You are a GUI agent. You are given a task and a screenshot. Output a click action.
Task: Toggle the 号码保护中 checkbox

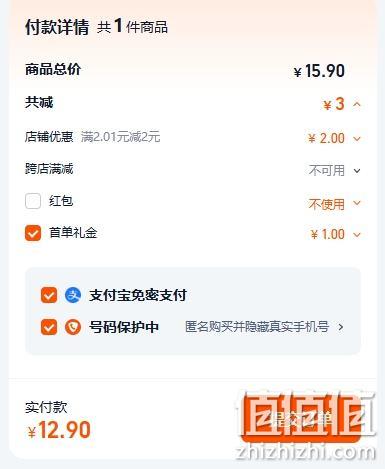[x=49, y=327]
